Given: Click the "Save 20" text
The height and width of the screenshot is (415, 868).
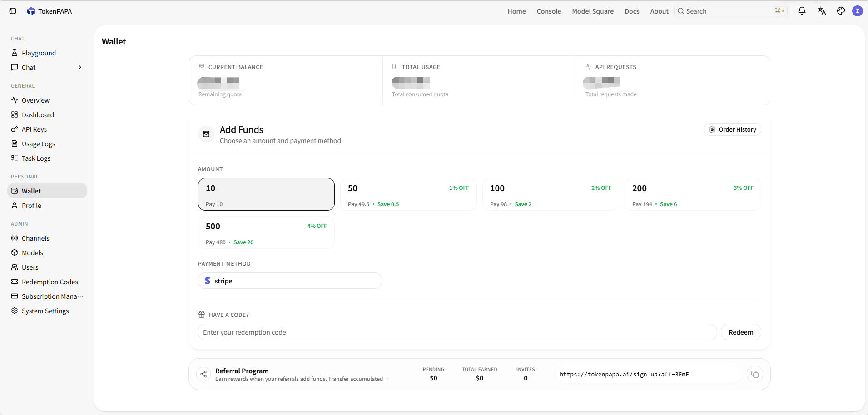Looking at the screenshot, I should (x=243, y=242).
